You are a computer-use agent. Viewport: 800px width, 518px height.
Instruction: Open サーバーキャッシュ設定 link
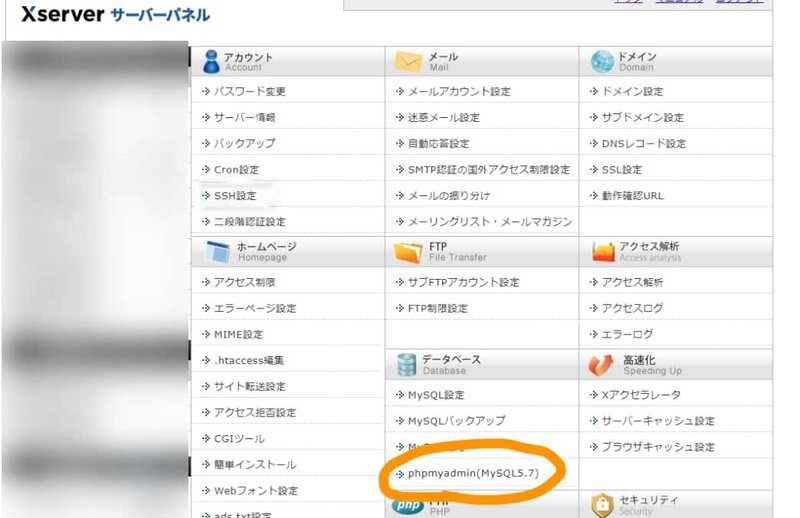[658, 421]
